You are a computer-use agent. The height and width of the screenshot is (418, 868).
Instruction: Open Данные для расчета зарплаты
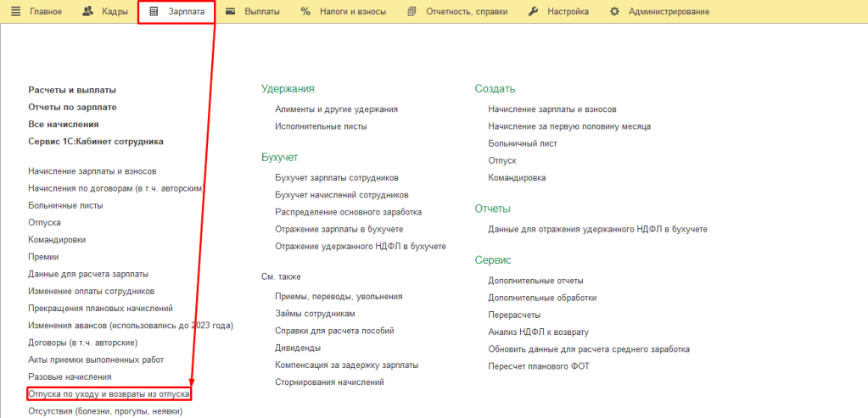pos(88,274)
